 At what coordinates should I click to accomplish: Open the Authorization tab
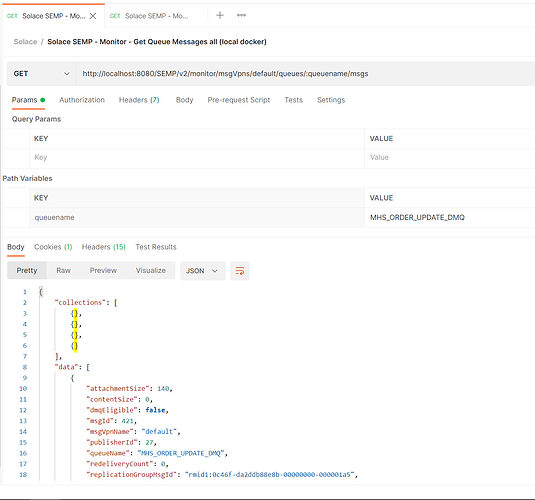82,100
